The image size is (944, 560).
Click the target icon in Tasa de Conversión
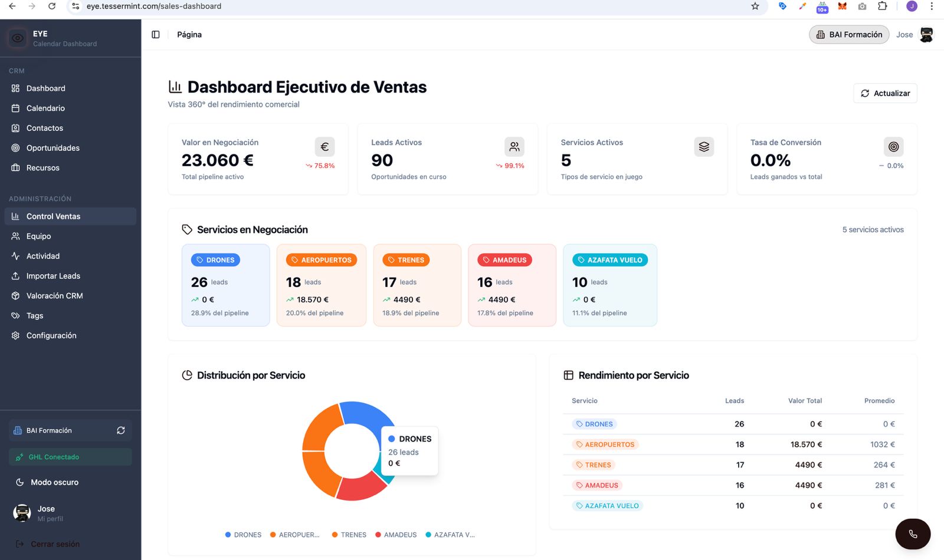point(894,147)
